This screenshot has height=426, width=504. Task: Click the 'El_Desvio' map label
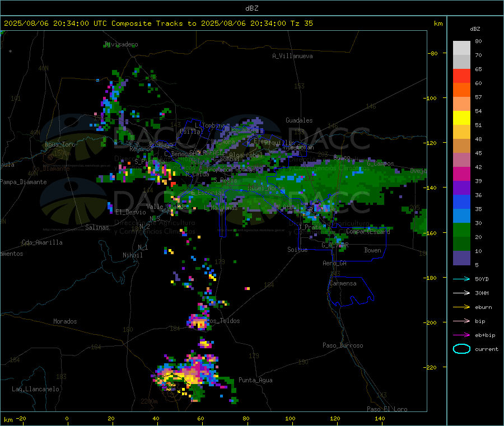click(130, 212)
